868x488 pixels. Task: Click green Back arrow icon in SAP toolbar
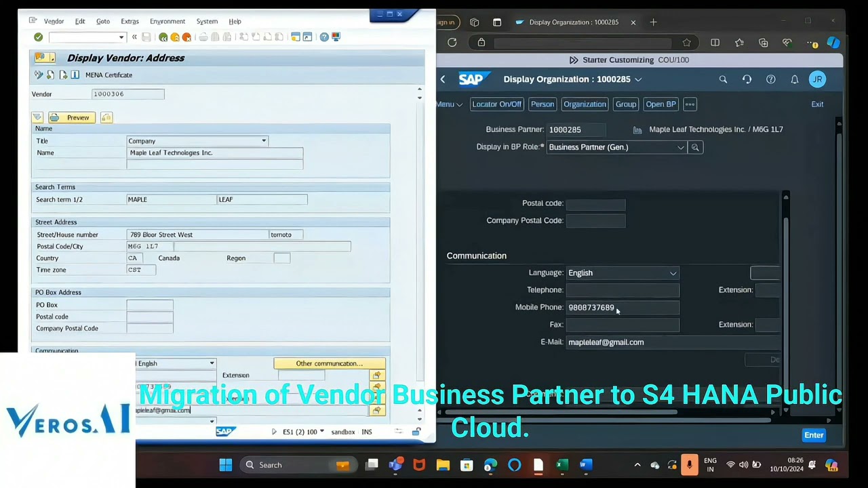[163, 37]
